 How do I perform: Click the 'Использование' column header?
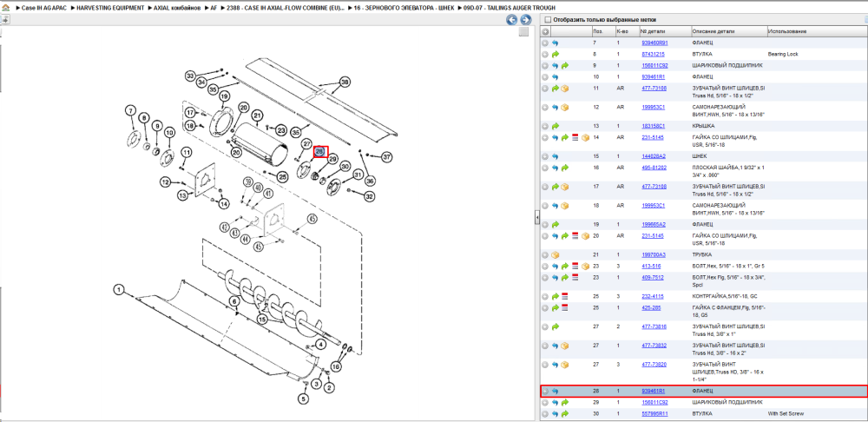click(817, 31)
